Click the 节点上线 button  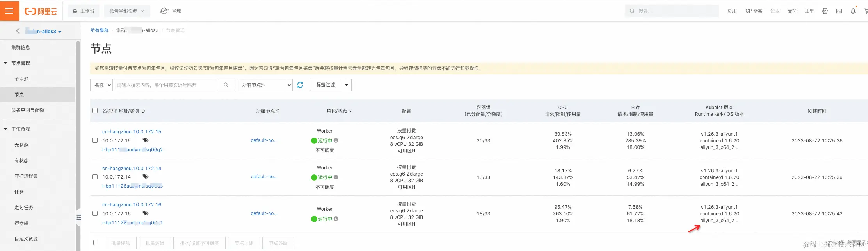coord(244,243)
